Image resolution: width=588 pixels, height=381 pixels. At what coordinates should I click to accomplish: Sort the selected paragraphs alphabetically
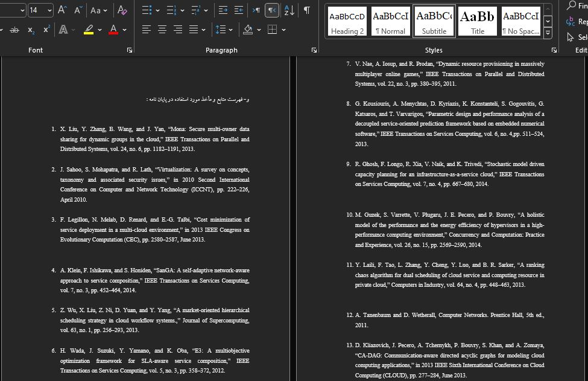pos(289,10)
